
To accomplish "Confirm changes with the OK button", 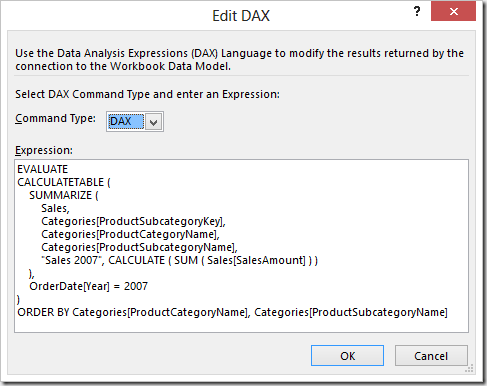I will 347,356.
